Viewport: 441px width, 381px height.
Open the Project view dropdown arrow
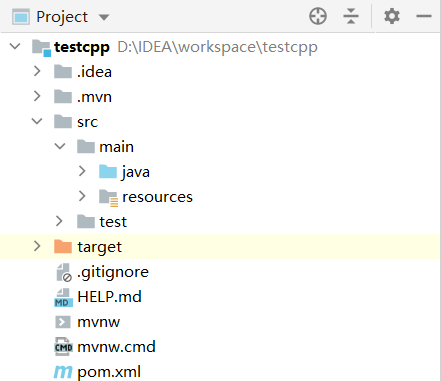[104, 17]
